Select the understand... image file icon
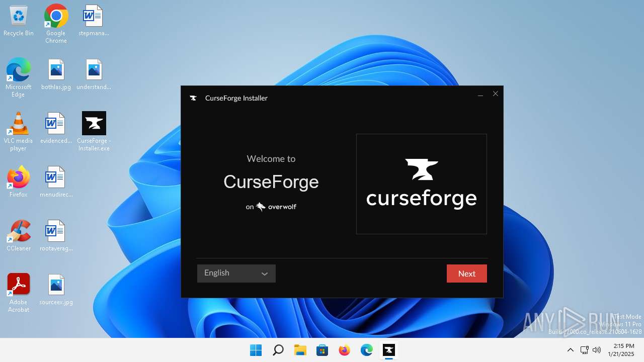The height and width of the screenshot is (362, 644). (94, 75)
